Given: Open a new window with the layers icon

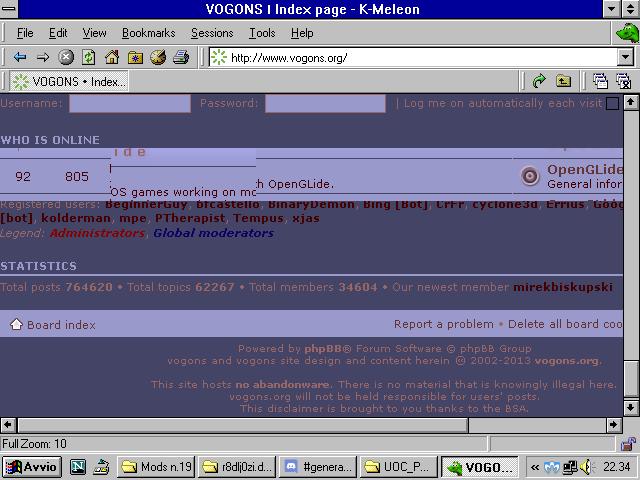Looking at the screenshot, I should [x=600, y=80].
